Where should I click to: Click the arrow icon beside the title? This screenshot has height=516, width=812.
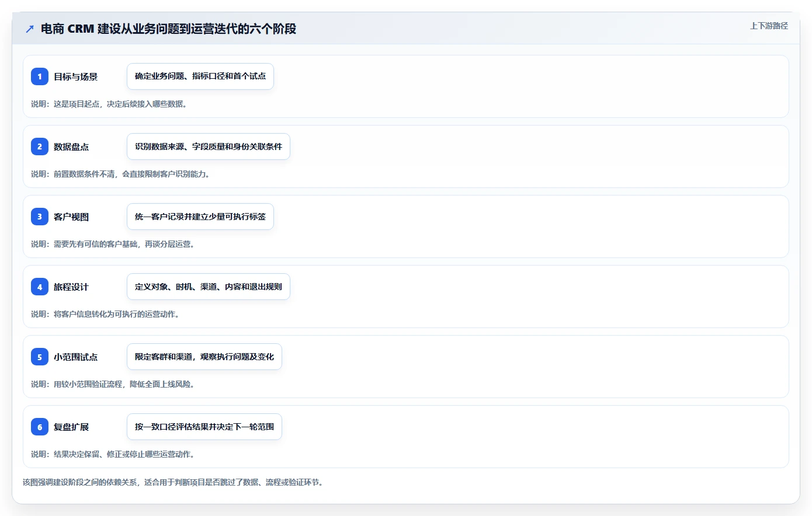click(30, 29)
